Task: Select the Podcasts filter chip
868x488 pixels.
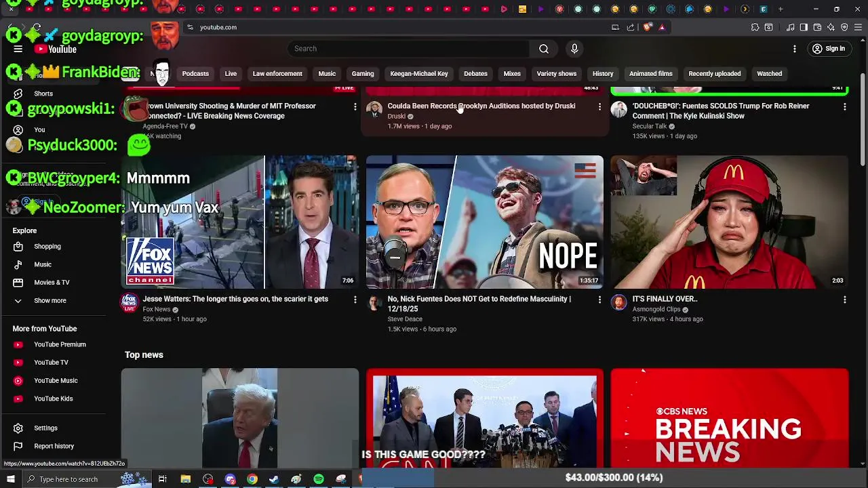Action: (x=195, y=73)
